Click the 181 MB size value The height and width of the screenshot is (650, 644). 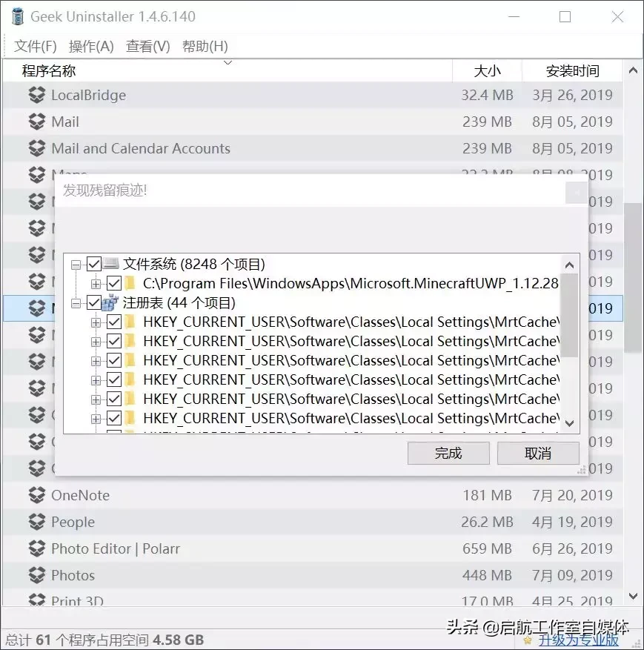487,495
